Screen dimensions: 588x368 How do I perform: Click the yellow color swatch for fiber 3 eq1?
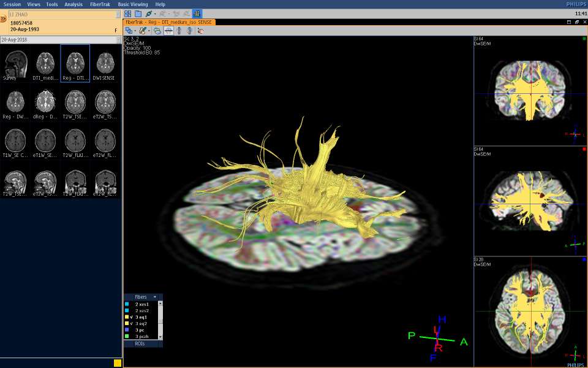pos(127,317)
